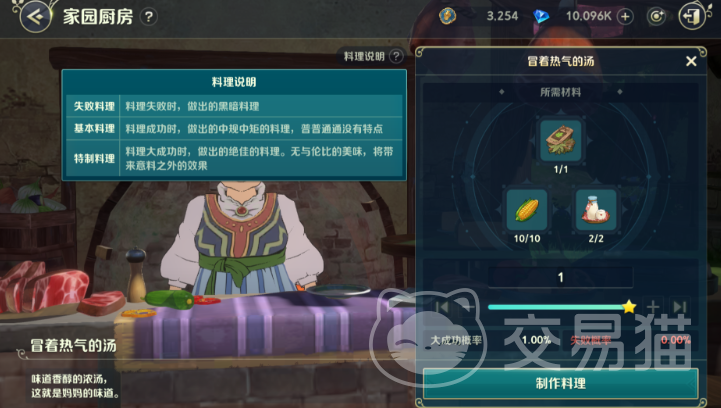Click the star handle on quantity slider
This screenshot has height=408, width=721.
[629, 306]
